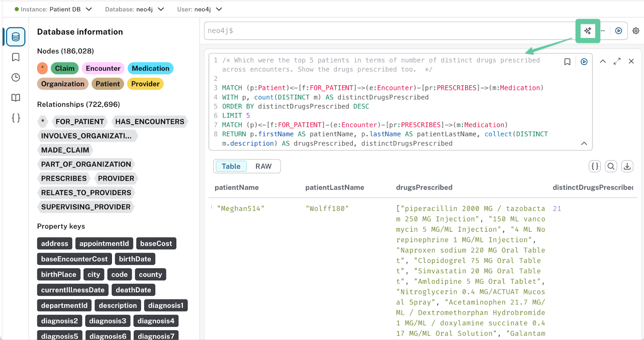Image resolution: width=644 pixels, height=340 pixels.
Task: Re-run the query in result frame
Action: [584, 62]
